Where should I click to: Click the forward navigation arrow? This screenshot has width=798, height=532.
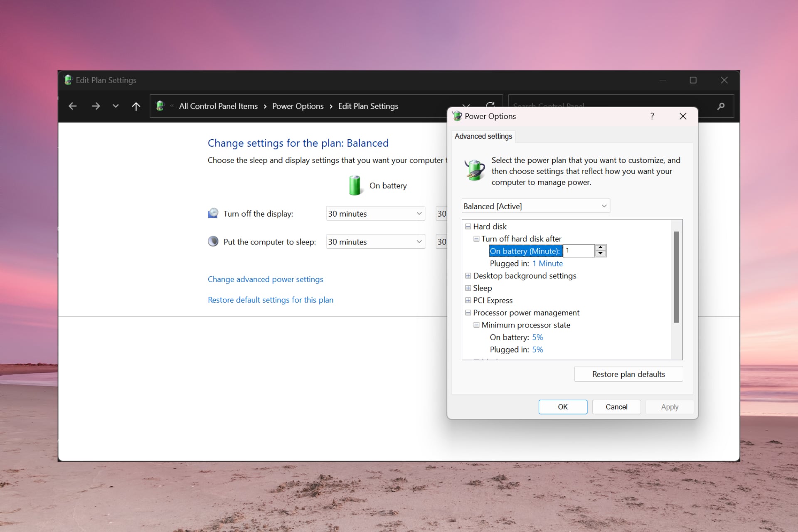tap(96, 106)
